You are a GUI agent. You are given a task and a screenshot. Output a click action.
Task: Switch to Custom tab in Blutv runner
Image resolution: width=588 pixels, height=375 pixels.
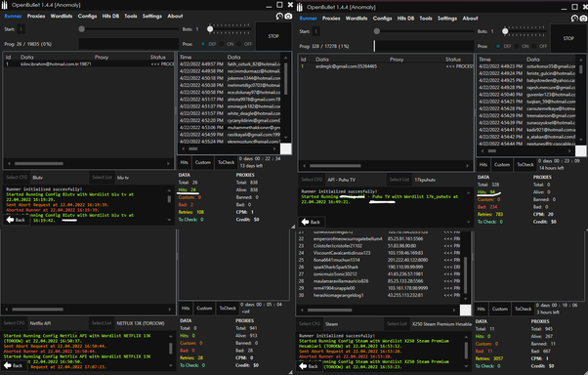tap(203, 162)
